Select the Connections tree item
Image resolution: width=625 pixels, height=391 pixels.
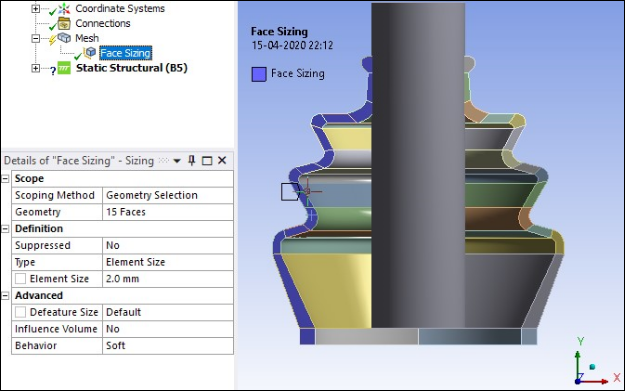[103, 24]
